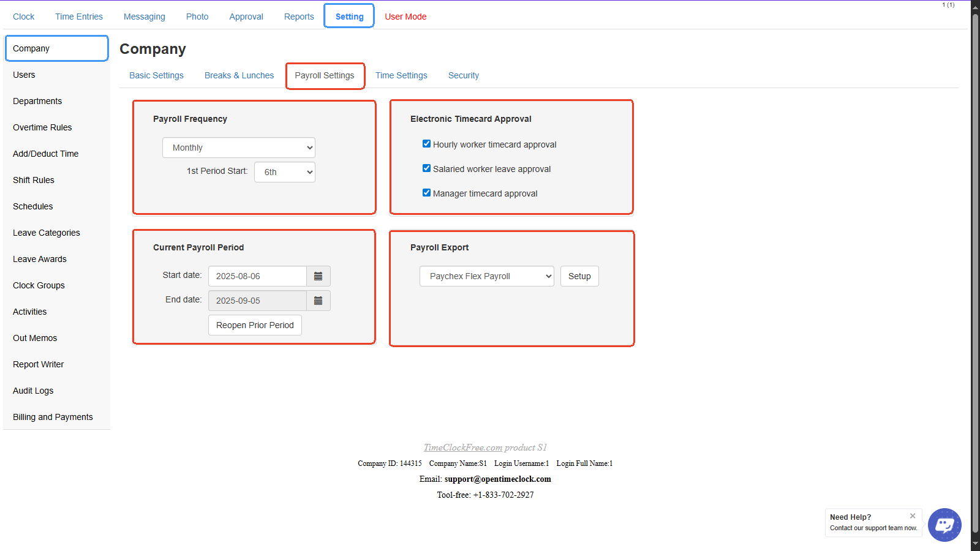Follow the TimeClockFree.com footer link

pos(462,448)
